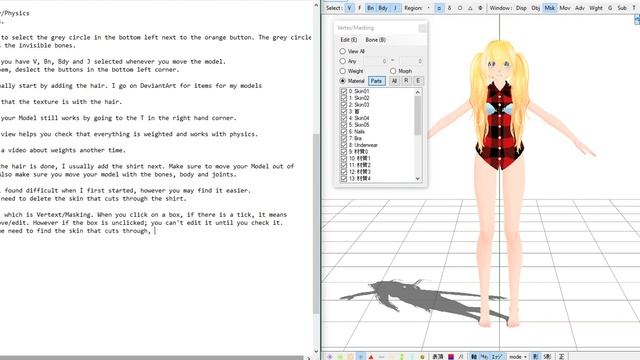This screenshot has height=360, width=640.
Task: Uncheck the 10: 材質1 material
Action: 344,158
